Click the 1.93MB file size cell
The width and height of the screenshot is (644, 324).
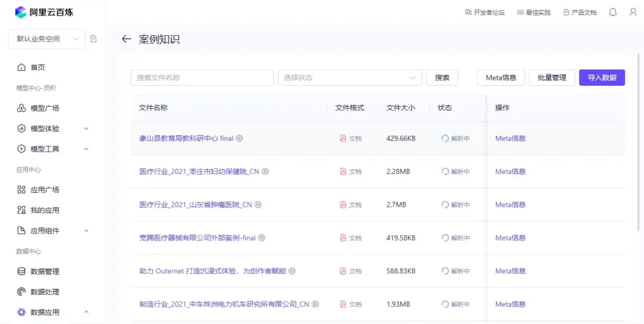tap(398, 304)
